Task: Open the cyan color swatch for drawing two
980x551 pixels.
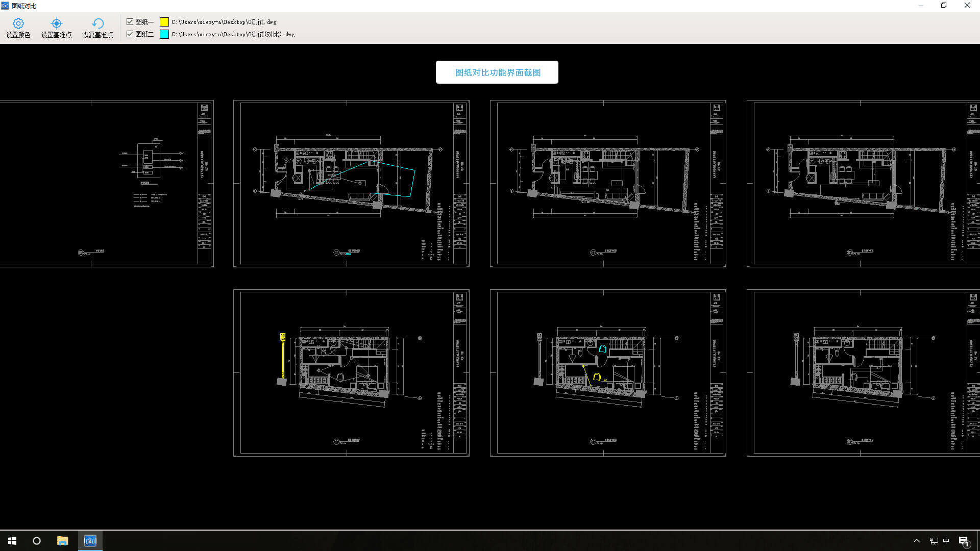Action: point(164,34)
